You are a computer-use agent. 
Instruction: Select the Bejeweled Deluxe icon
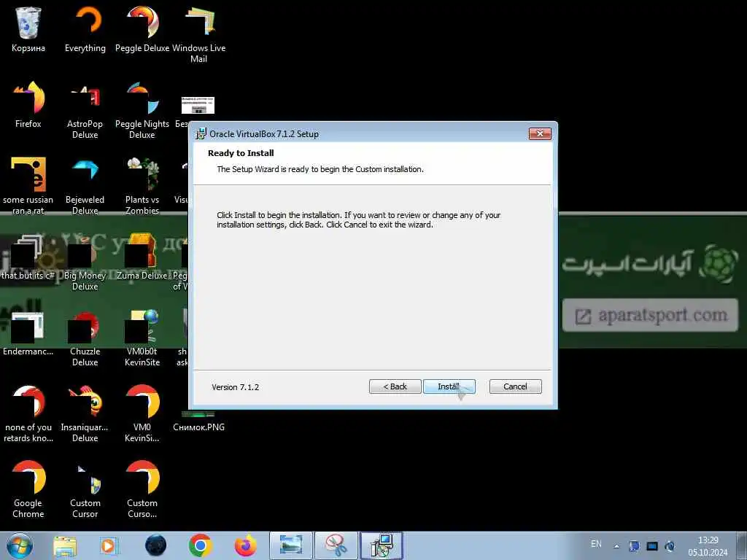[x=85, y=186]
